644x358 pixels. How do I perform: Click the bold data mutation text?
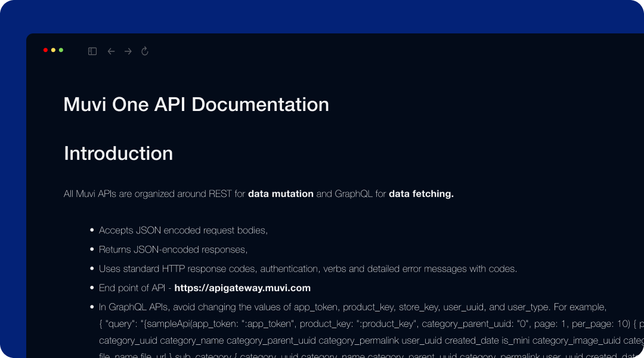281,193
